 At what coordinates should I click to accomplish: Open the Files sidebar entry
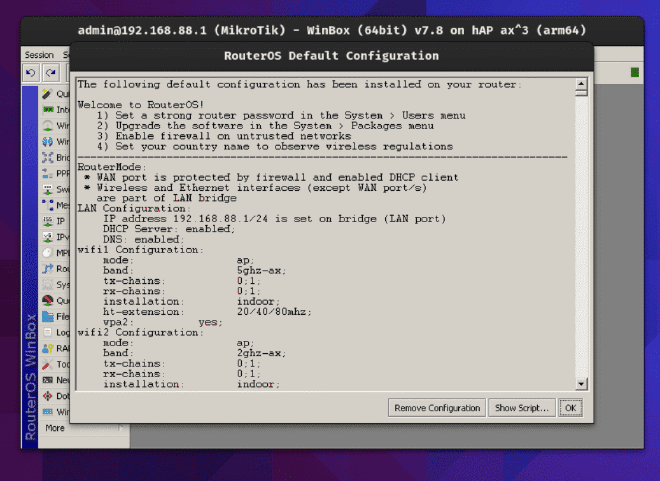55,316
